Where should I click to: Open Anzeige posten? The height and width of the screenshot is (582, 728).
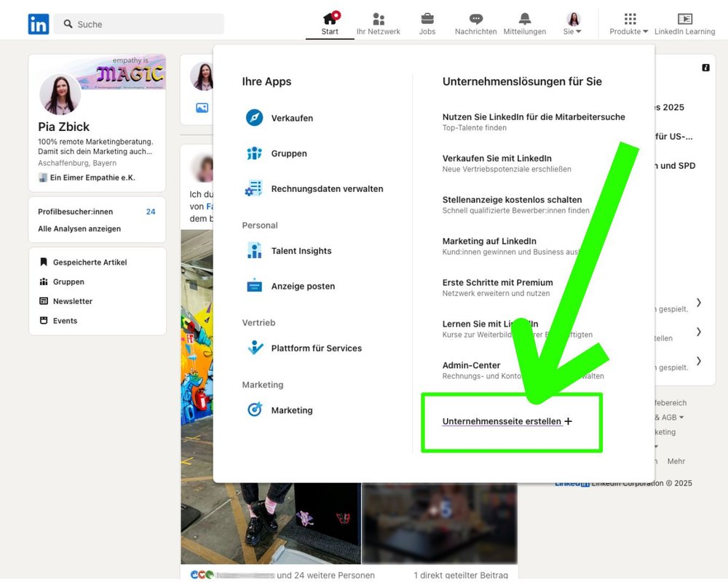pos(290,286)
